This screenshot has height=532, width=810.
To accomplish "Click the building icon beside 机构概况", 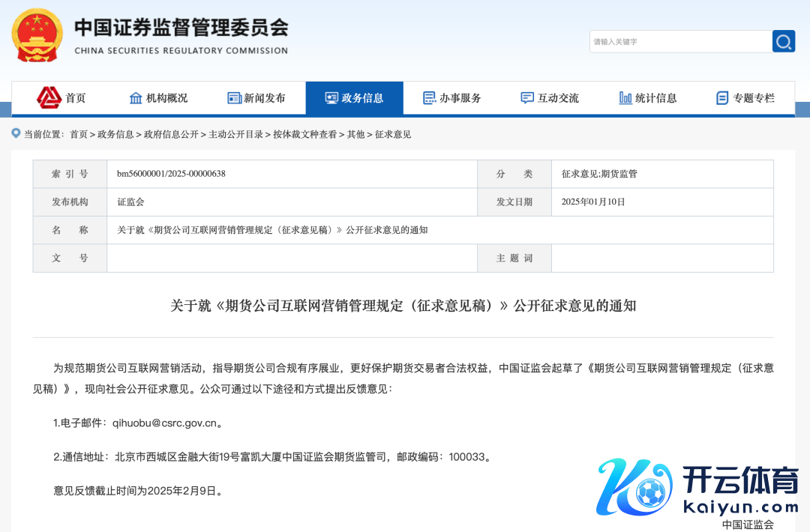I will click(136, 98).
